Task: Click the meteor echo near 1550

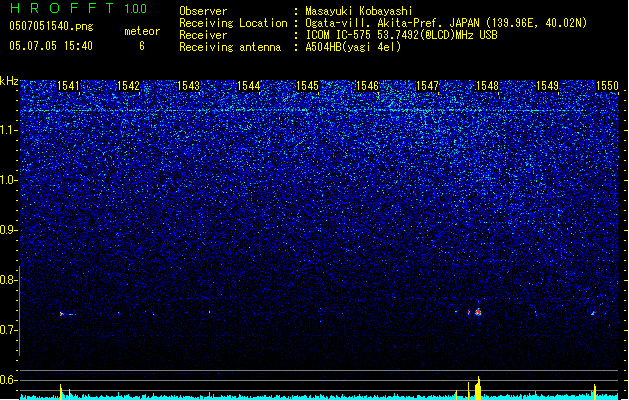Action: point(593,313)
